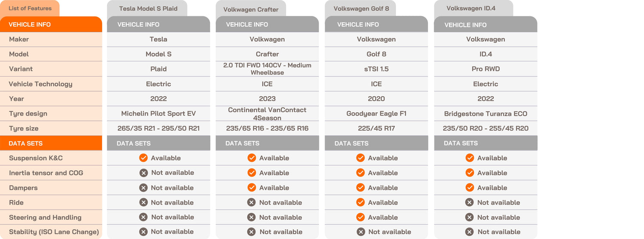Click Crafter Ride not available cross icon
The image size is (644, 239).
tap(252, 202)
